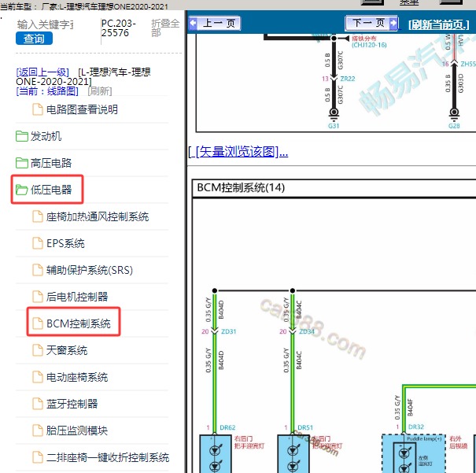
Task: Focus the 输入关键字 search field
Action: (x=45, y=24)
